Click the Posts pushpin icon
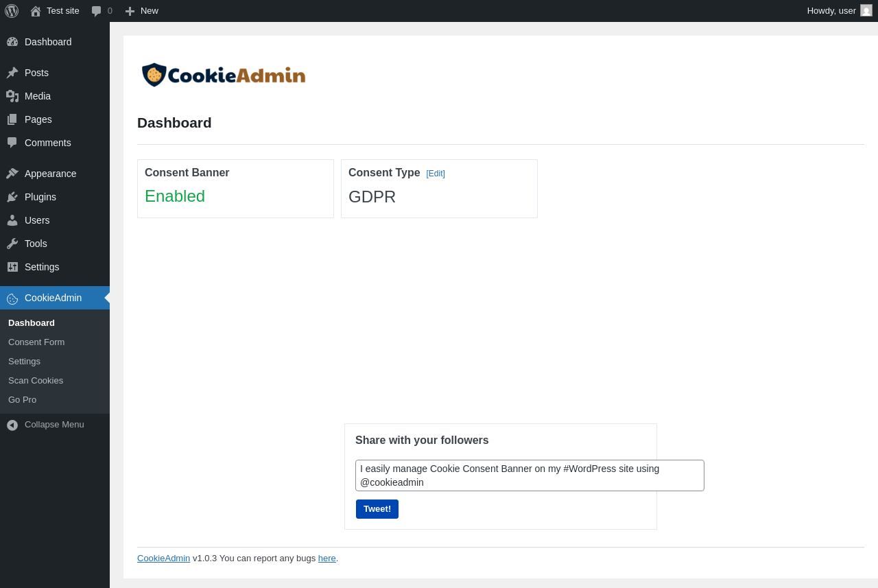878x588 pixels. pyautogui.click(x=12, y=73)
